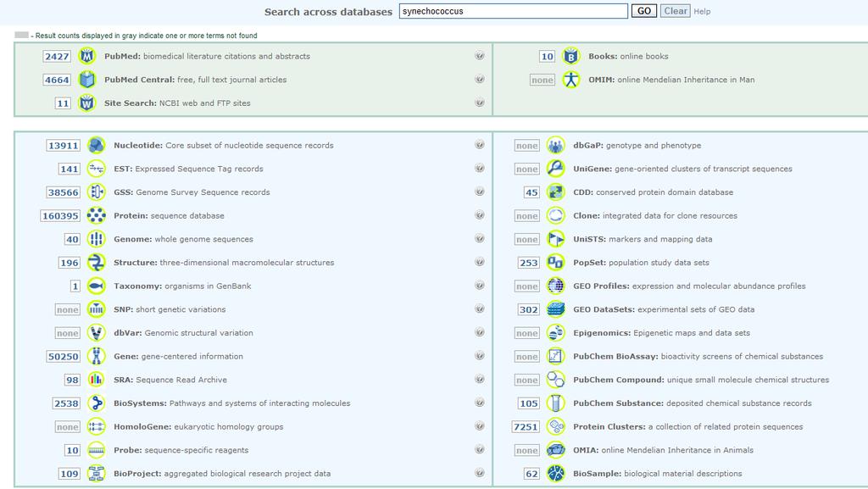Click the GEO DataSets stack icon
Viewport: 868px width, 489px height.
click(x=555, y=309)
